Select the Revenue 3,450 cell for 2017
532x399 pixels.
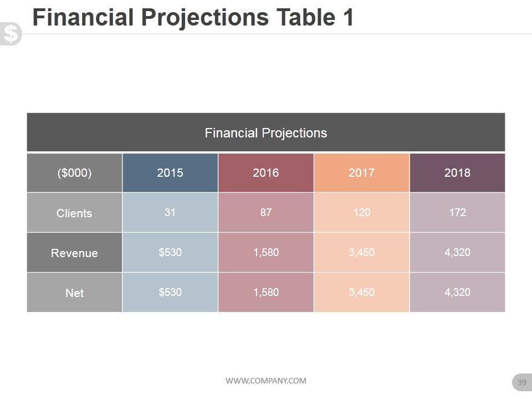pyautogui.click(x=361, y=253)
